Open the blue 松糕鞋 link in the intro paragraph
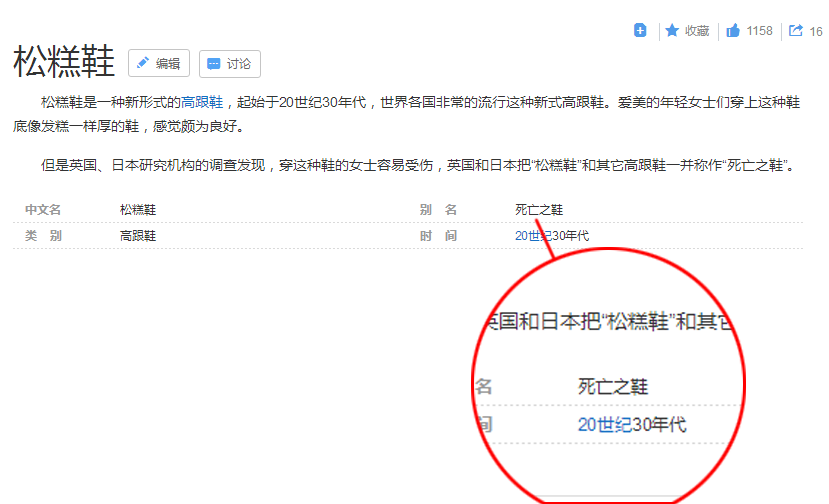The image size is (829, 504). point(60,102)
